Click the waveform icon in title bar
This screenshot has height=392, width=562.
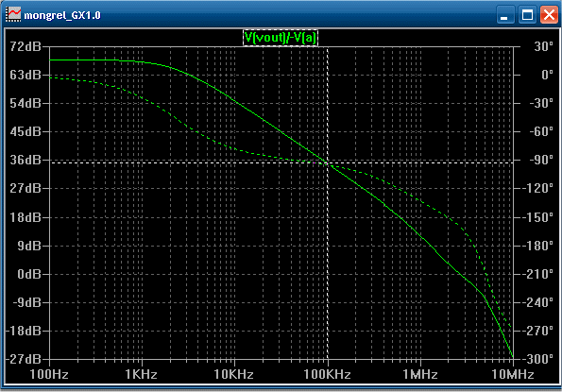13,15
